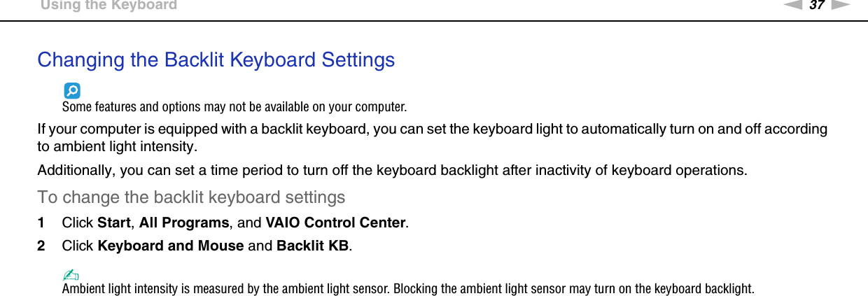Click the bold text "VAIO Control Center"

[335, 223]
